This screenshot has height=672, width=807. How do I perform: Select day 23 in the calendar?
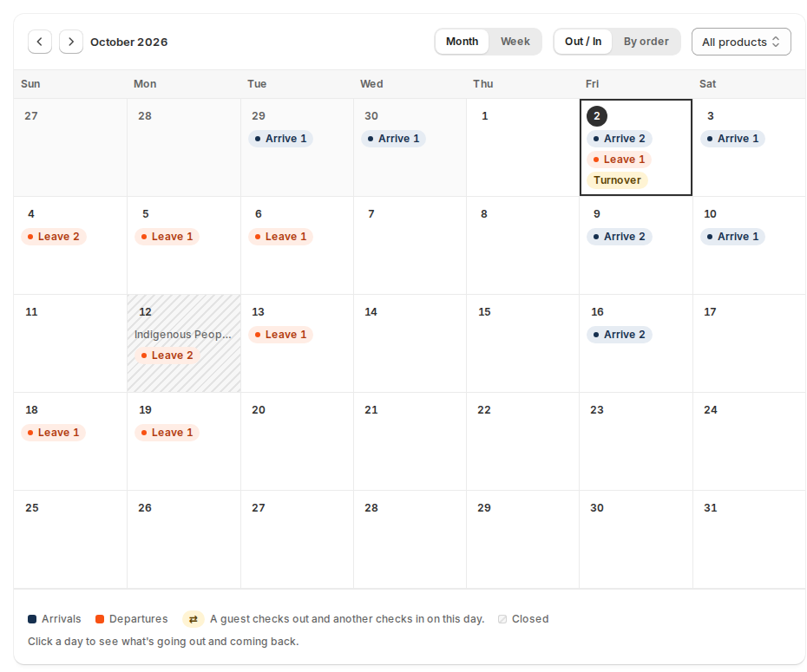point(635,441)
